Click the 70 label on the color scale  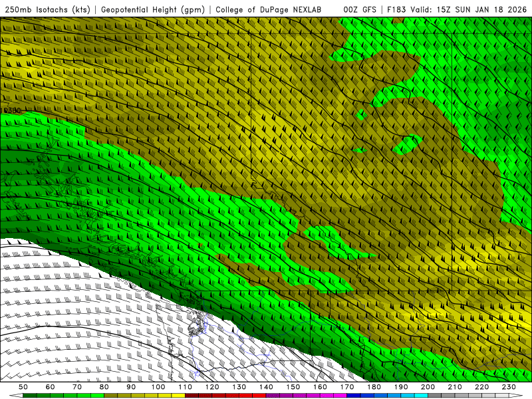click(77, 387)
